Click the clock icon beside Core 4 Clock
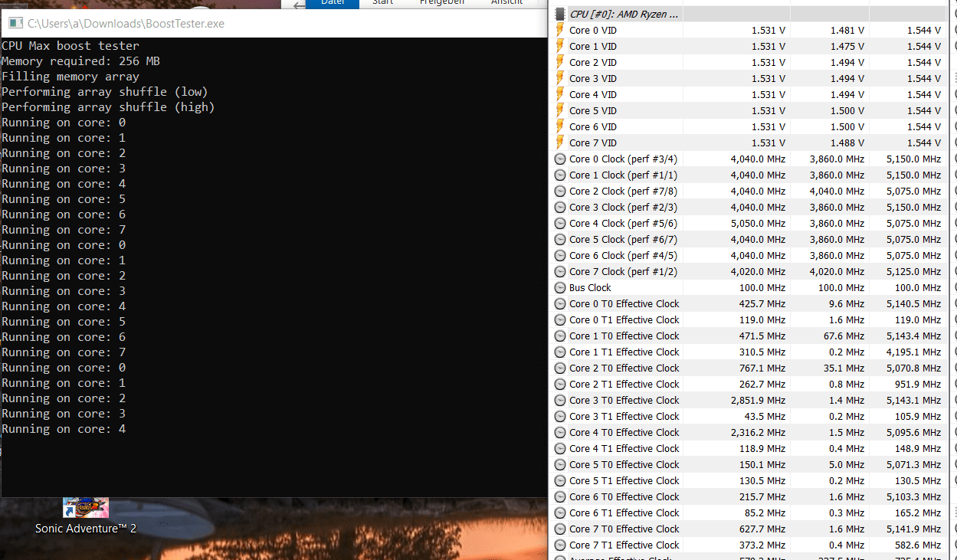The image size is (957, 560). click(x=561, y=223)
